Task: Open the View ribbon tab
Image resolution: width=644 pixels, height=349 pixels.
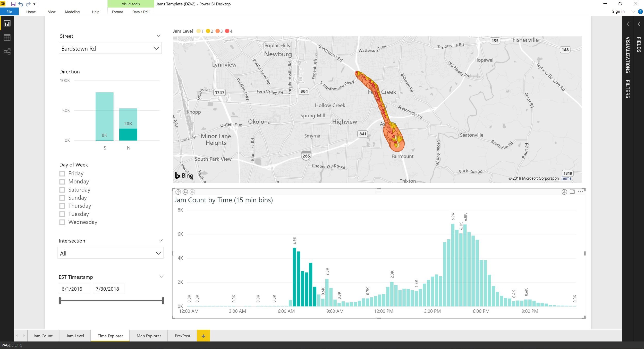Action: (x=52, y=12)
